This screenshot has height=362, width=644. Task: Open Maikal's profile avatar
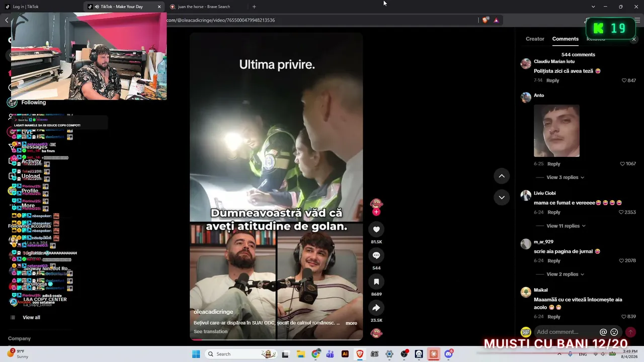[526, 292]
